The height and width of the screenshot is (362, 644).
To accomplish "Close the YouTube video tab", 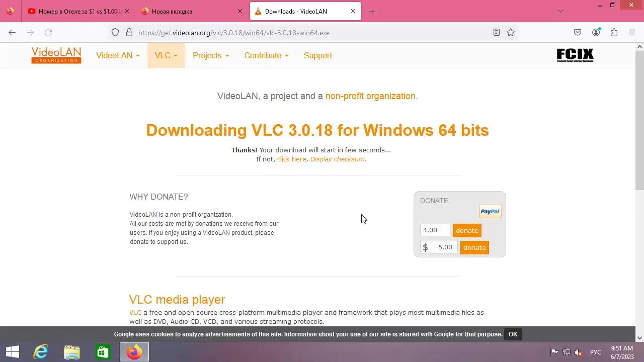I will [126, 11].
